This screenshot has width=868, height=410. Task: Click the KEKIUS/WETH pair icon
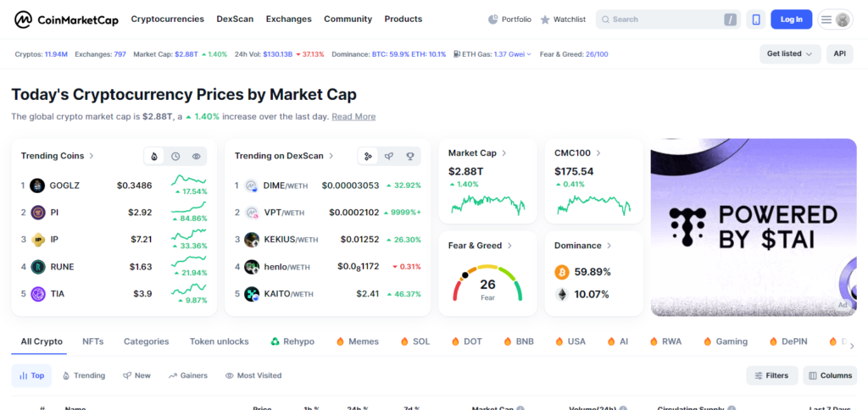click(252, 240)
